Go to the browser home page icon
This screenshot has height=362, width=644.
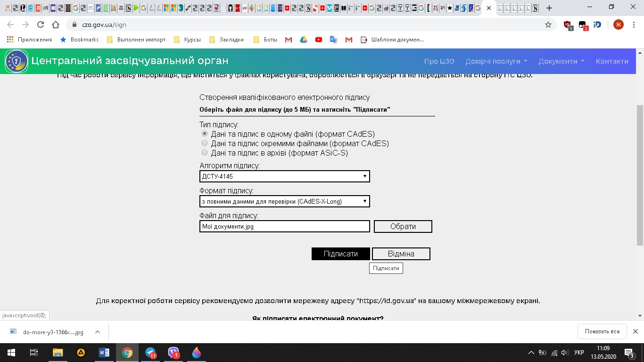coord(56,25)
